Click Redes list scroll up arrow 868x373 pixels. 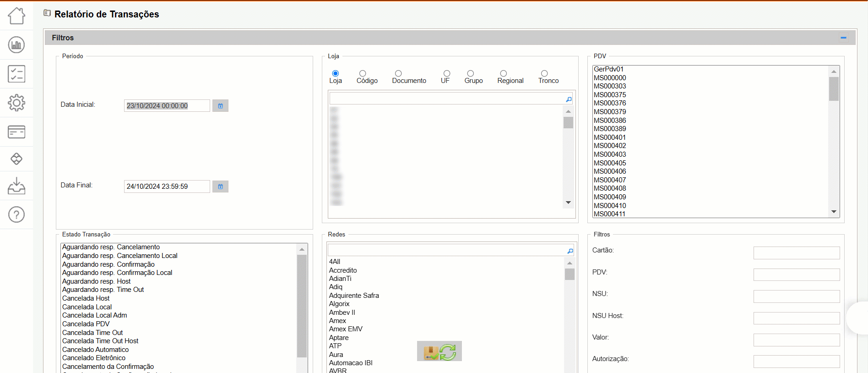click(x=570, y=263)
